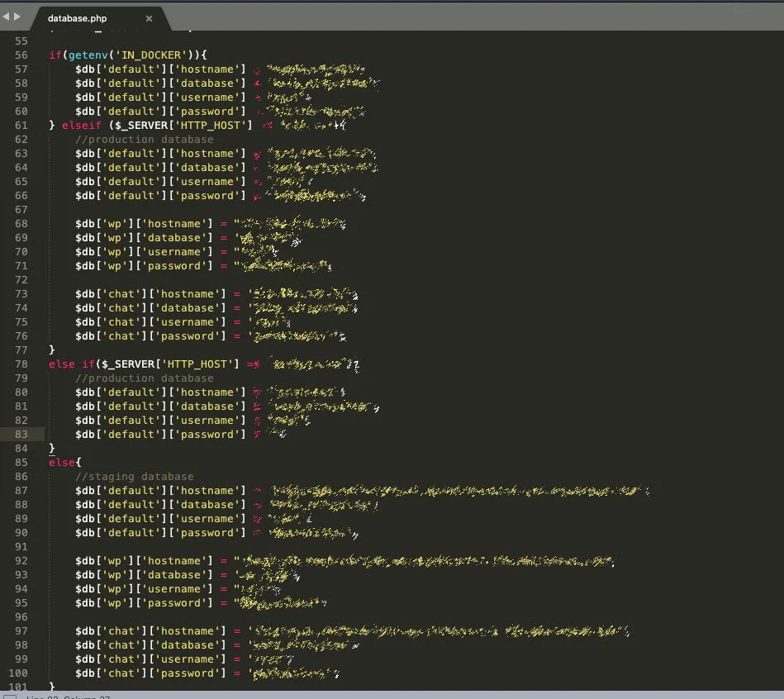This screenshot has height=699, width=784.
Task: Click $db['chat']['username'] on line 75
Action: [x=150, y=322]
